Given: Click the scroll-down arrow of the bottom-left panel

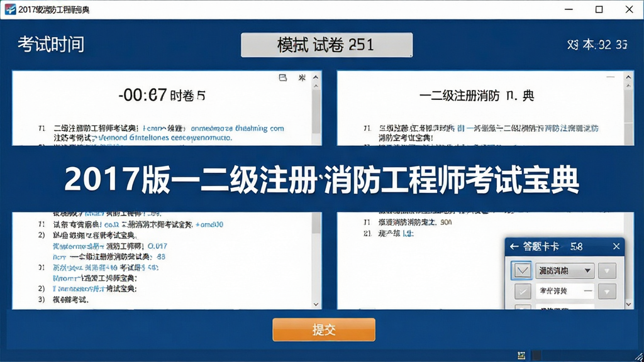Looking at the screenshot, I should (316, 305).
